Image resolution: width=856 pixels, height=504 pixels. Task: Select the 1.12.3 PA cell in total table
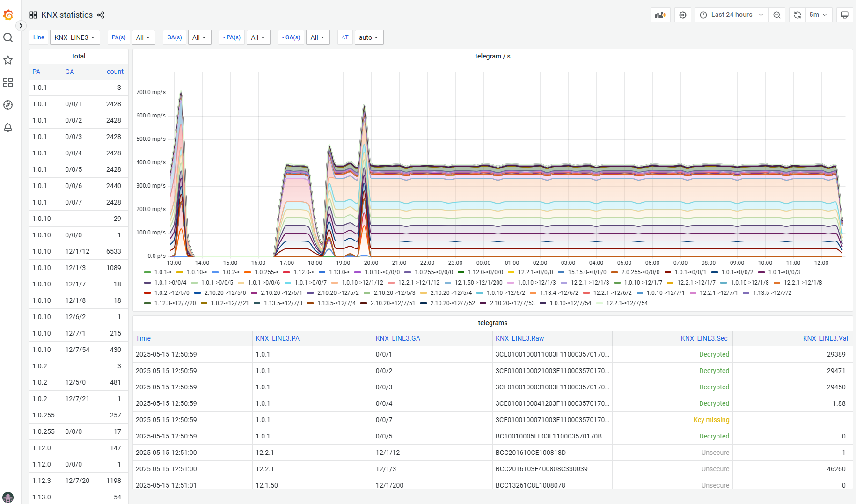tap(46, 481)
